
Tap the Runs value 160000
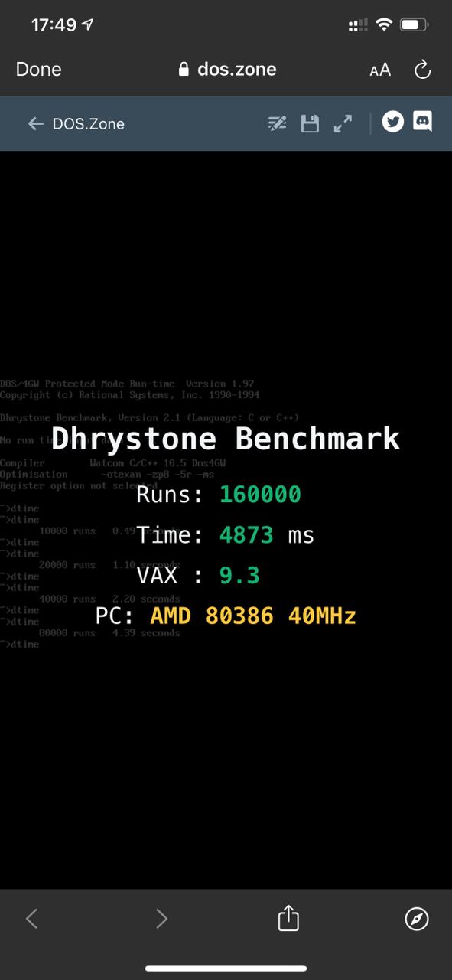260,495
